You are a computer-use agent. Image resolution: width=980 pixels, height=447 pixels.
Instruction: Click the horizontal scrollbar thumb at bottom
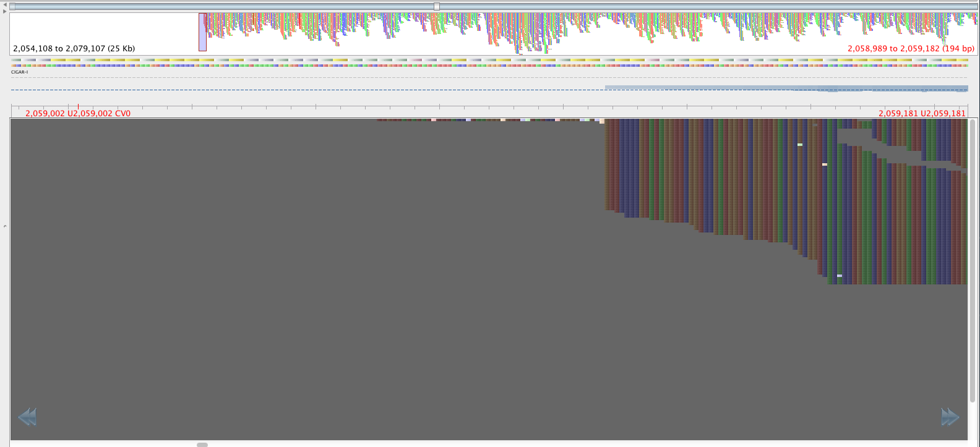202,445
